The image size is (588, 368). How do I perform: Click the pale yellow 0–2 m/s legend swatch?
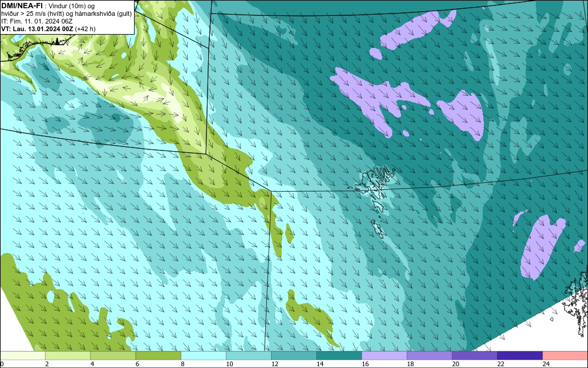click(22, 355)
